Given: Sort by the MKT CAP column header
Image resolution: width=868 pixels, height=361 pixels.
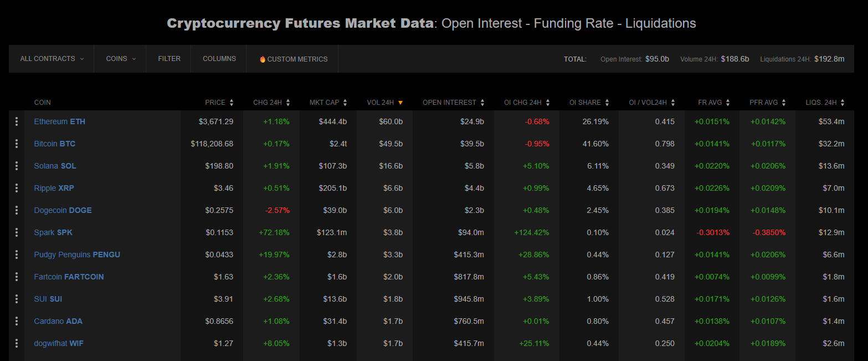Looking at the screenshot, I should 325,103.
